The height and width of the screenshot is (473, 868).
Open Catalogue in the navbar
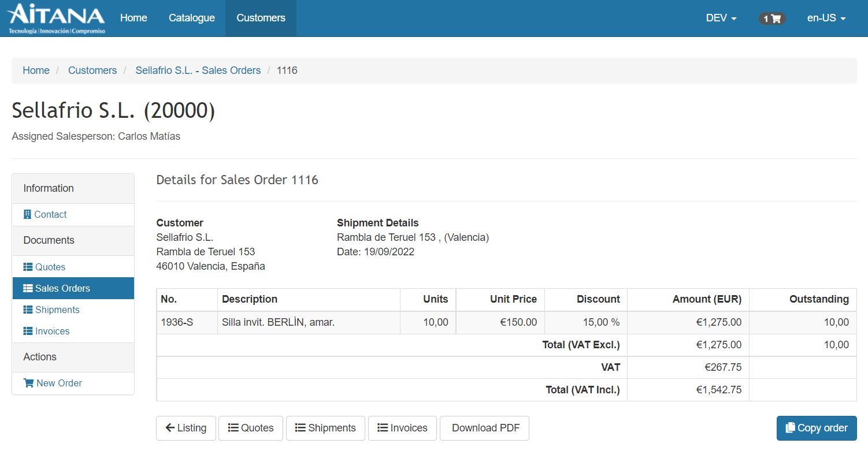click(x=192, y=18)
